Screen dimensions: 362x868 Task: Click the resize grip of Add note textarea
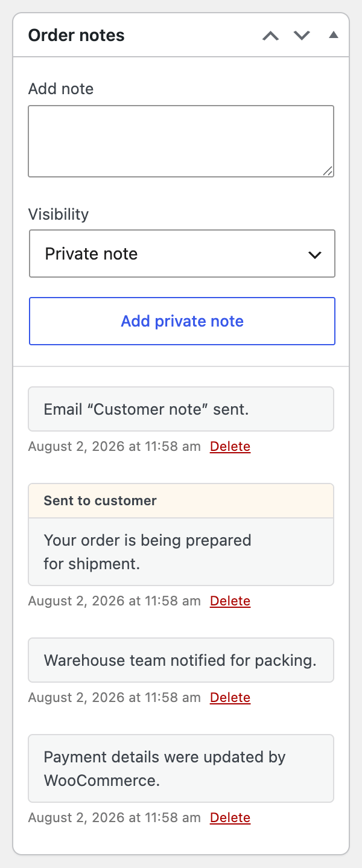coord(328,171)
